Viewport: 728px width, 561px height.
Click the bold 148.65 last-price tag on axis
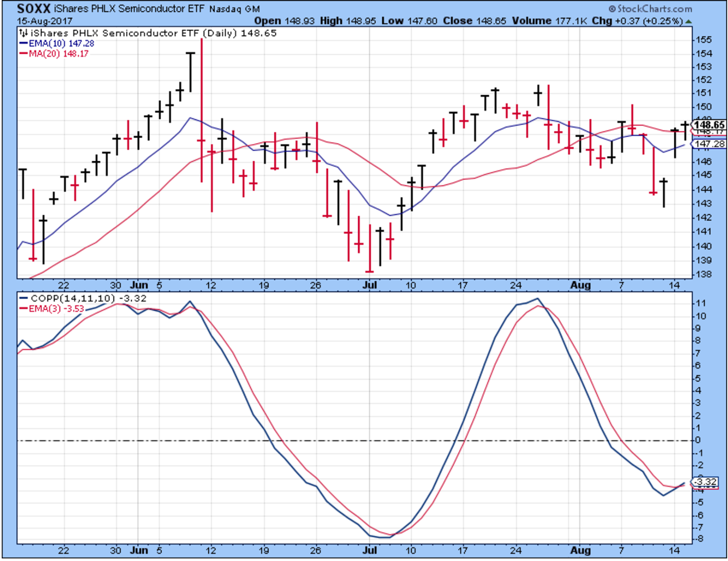click(709, 124)
